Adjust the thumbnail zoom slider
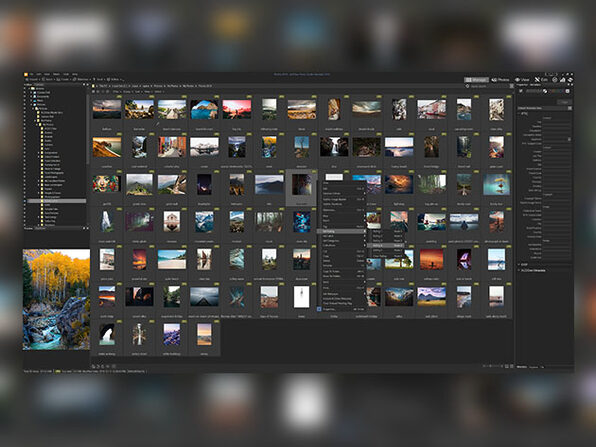The height and width of the screenshot is (447, 596). pyautogui.click(x=493, y=366)
